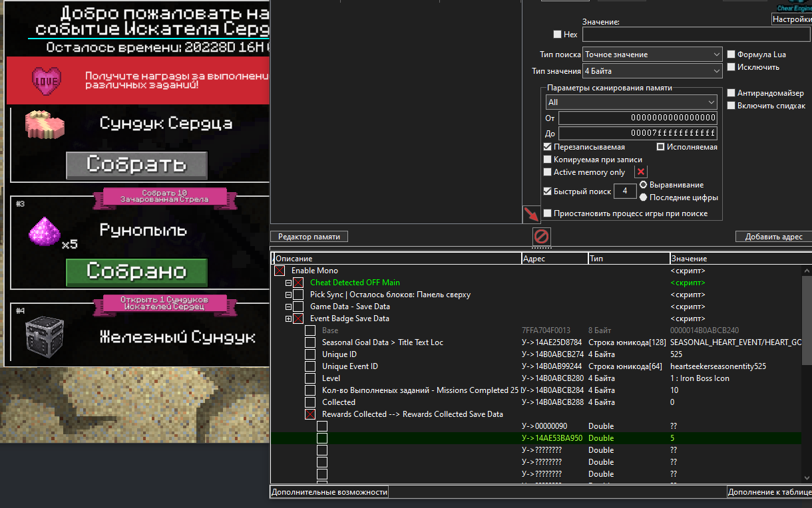Screen dimensions: 812x508
Task: Click the Настройки settings button
Action: click(x=791, y=20)
